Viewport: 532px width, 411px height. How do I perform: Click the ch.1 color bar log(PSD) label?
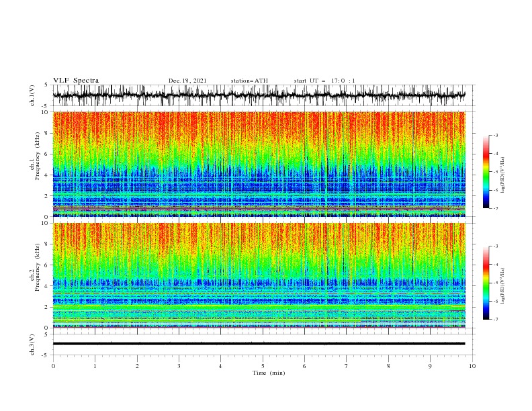[x=502, y=175]
